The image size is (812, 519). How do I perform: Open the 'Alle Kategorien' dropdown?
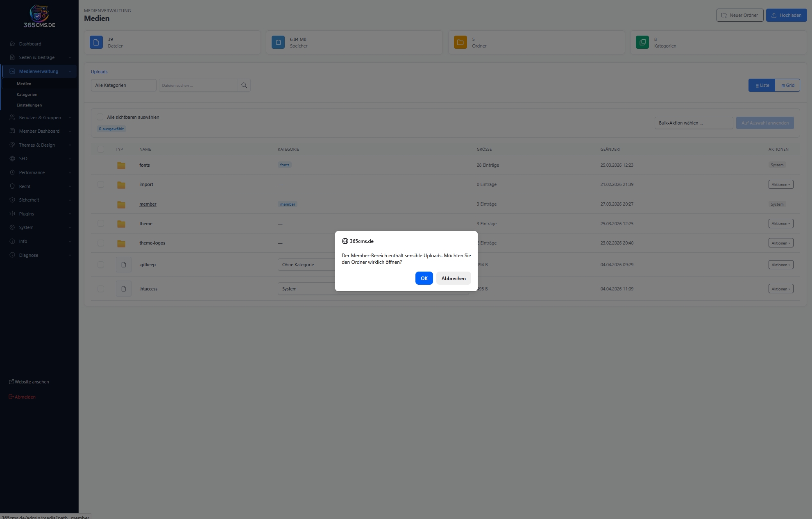123,85
